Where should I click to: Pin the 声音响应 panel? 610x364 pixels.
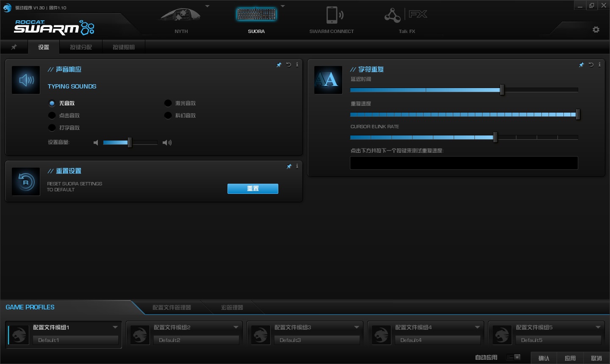[x=279, y=65]
